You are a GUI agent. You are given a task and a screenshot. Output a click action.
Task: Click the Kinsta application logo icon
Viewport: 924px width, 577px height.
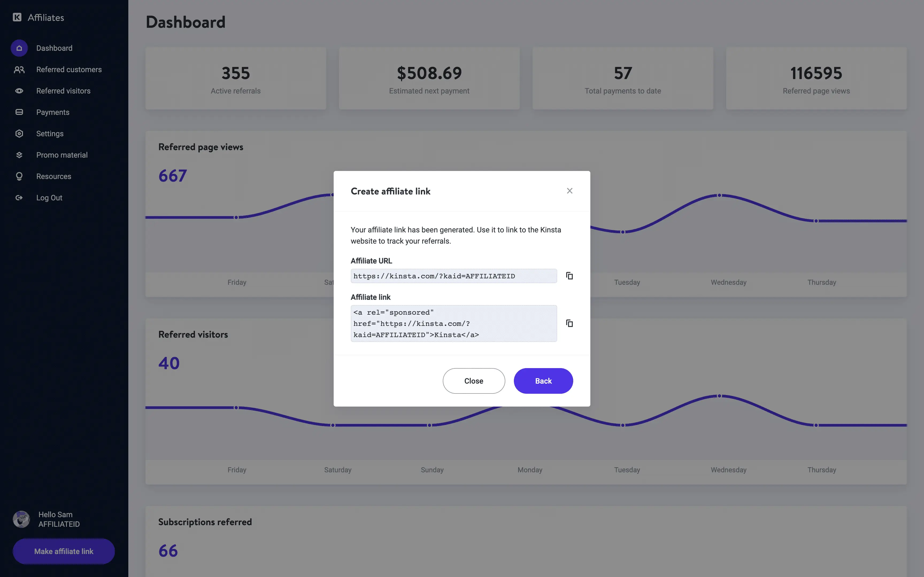(17, 17)
